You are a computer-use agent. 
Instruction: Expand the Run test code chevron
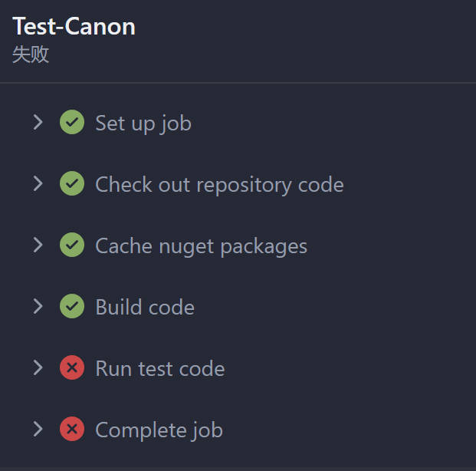pyautogui.click(x=38, y=367)
